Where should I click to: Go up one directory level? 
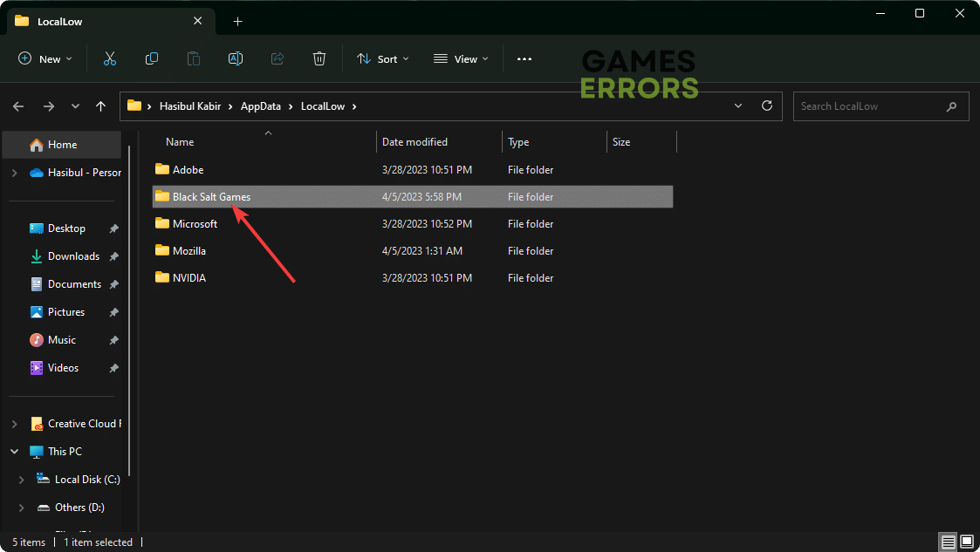click(x=101, y=106)
